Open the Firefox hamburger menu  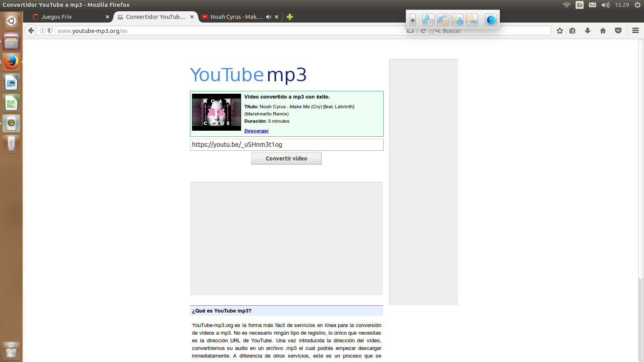(636, 31)
